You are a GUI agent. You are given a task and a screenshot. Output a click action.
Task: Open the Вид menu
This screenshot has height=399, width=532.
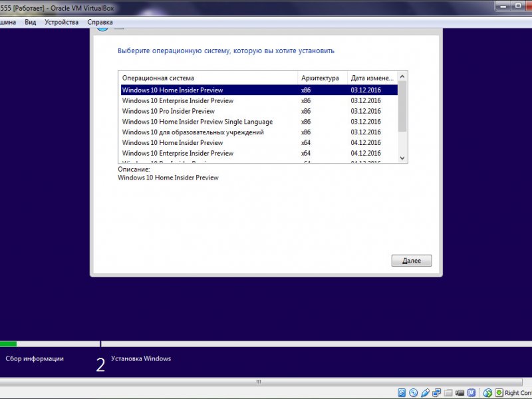click(30, 22)
